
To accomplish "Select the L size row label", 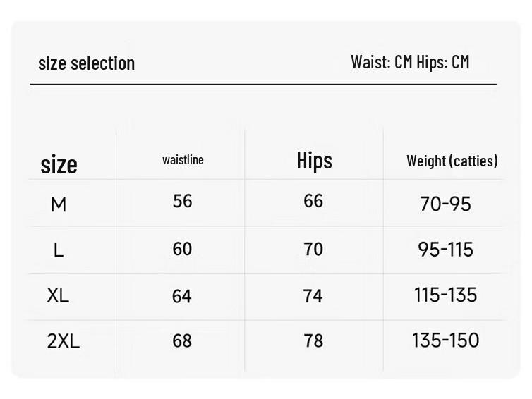I will (59, 250).
